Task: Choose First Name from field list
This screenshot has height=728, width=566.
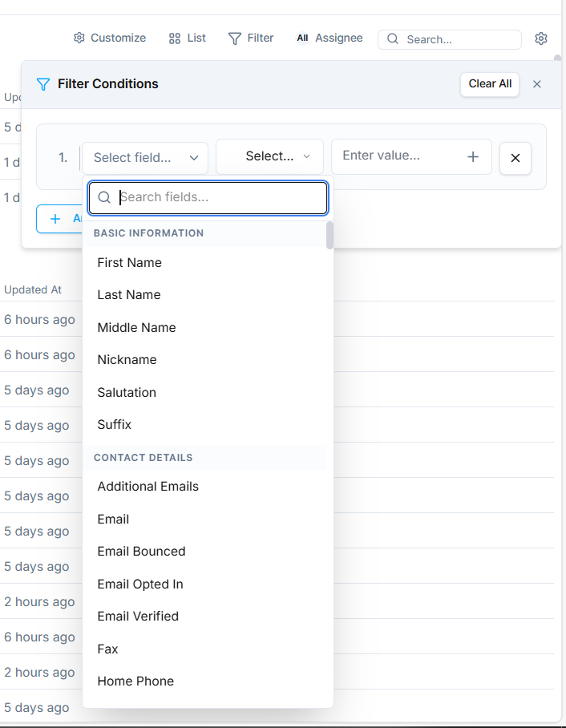Action: [130, 263]
